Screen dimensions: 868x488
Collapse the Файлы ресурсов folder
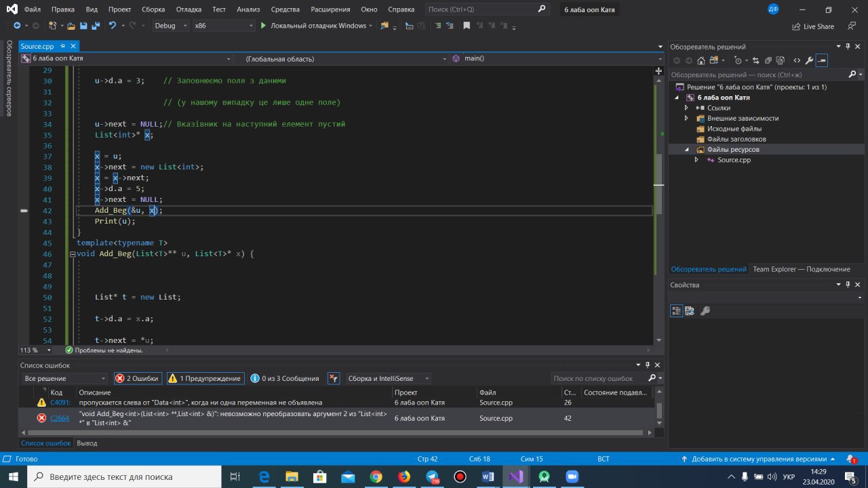pos(686,149)
